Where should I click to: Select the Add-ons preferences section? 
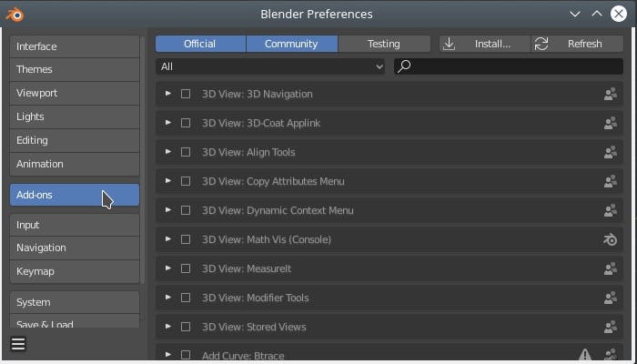pyautogui.click(x=75, y=195)
